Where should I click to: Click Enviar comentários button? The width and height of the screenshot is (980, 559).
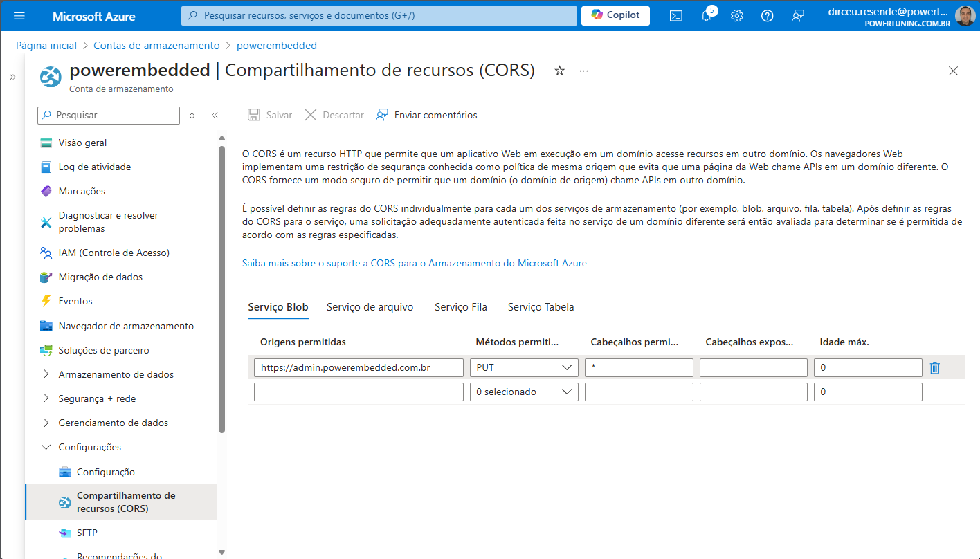(426, 115)
